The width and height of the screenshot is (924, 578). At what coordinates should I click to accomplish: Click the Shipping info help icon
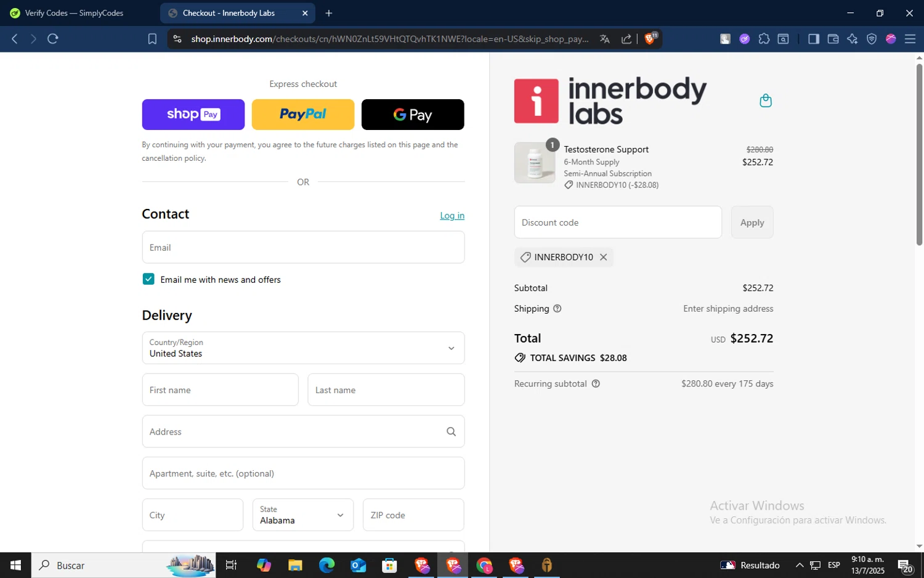(x=557, y=309)
